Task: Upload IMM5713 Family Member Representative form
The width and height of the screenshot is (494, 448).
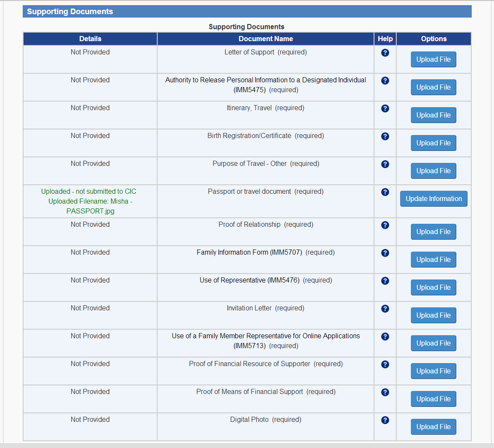Action: pos(434,343)
